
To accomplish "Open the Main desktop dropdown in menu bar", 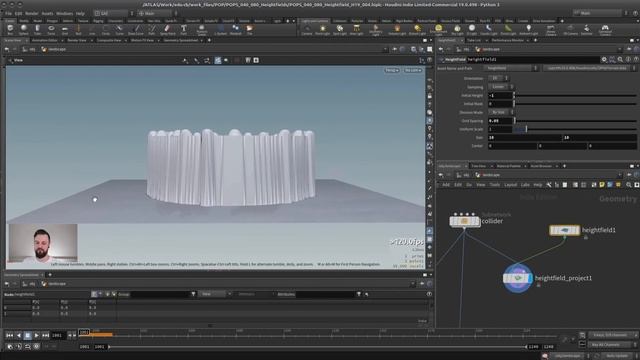I will [x=157, y=13].
